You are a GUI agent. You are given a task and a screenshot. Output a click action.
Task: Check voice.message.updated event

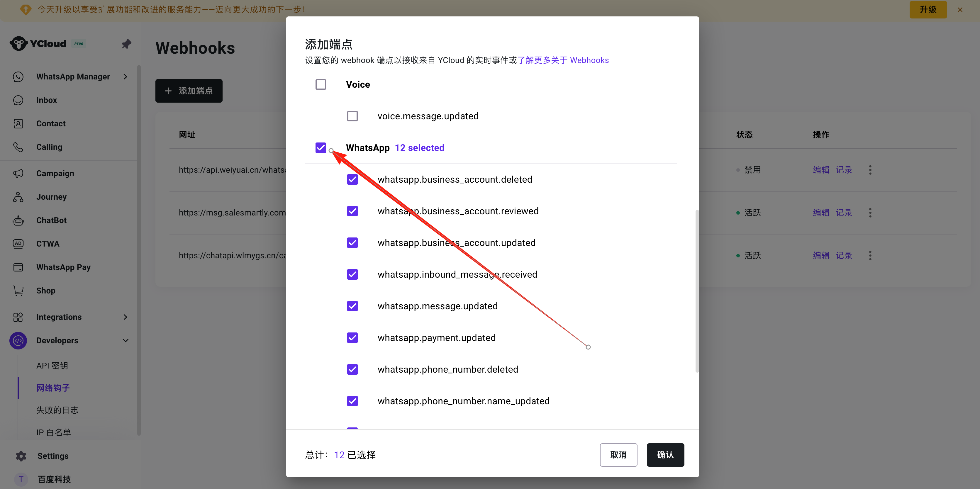point(352,116)
